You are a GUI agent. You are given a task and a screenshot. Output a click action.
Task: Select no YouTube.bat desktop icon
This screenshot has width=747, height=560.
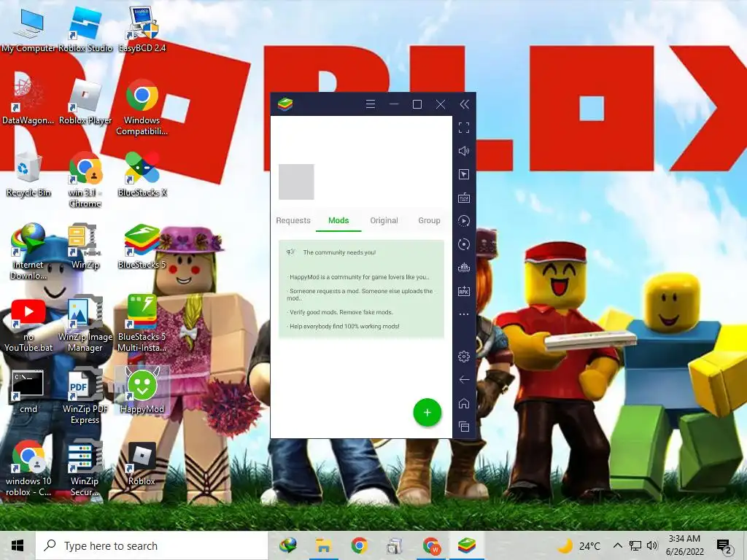tap(28, 324)
